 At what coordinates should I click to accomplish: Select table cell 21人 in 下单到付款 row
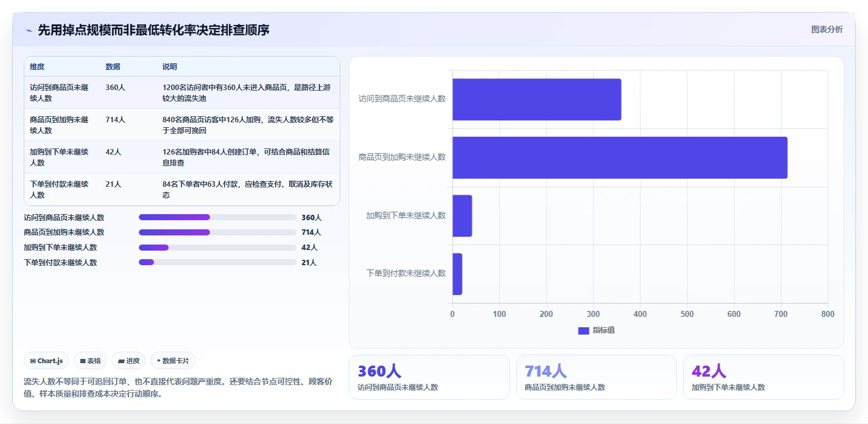(113, 184)
